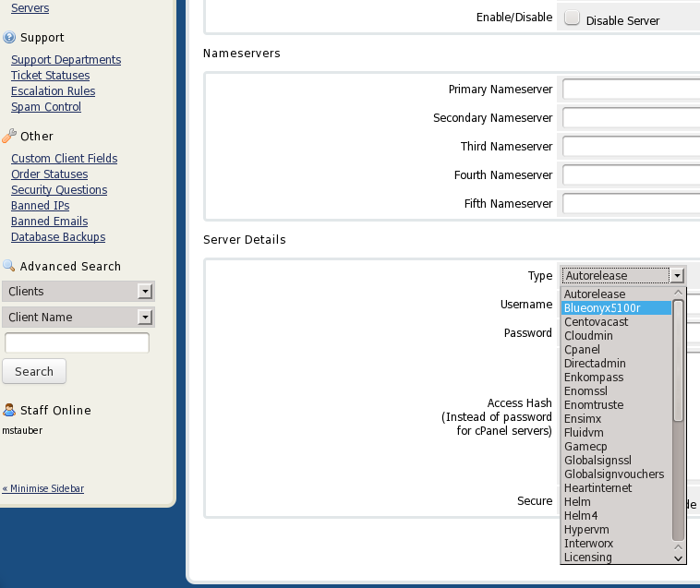Click the Support section help icon
Screen dimensions: 700x588
(9, 38)
